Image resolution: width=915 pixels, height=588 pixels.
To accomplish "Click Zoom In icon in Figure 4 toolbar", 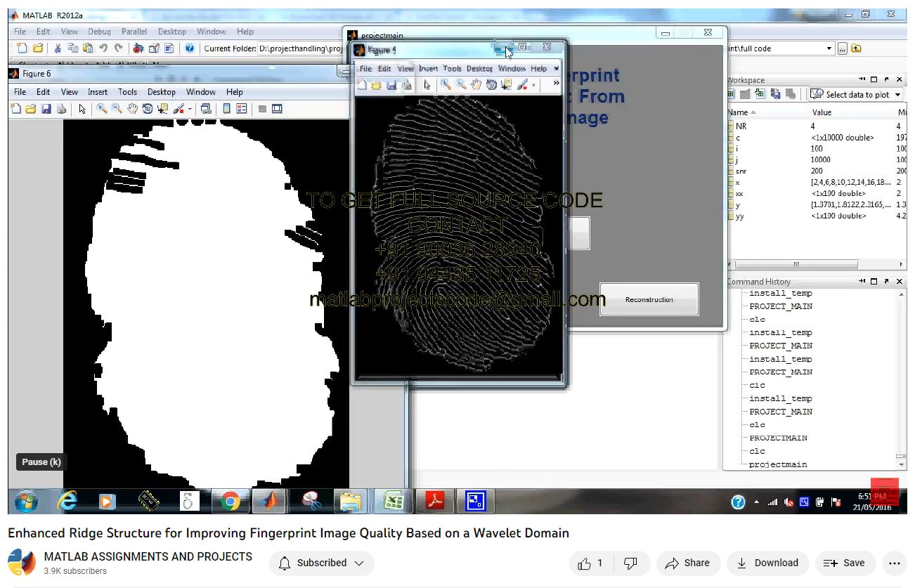I will tap(446, 85).
